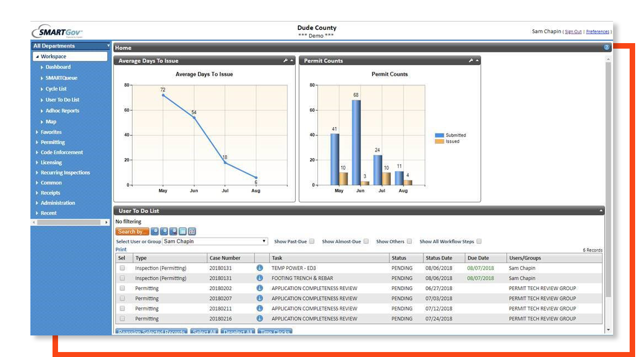
Task: Click the last grid icon in the search toolbar
Action: 191,231
